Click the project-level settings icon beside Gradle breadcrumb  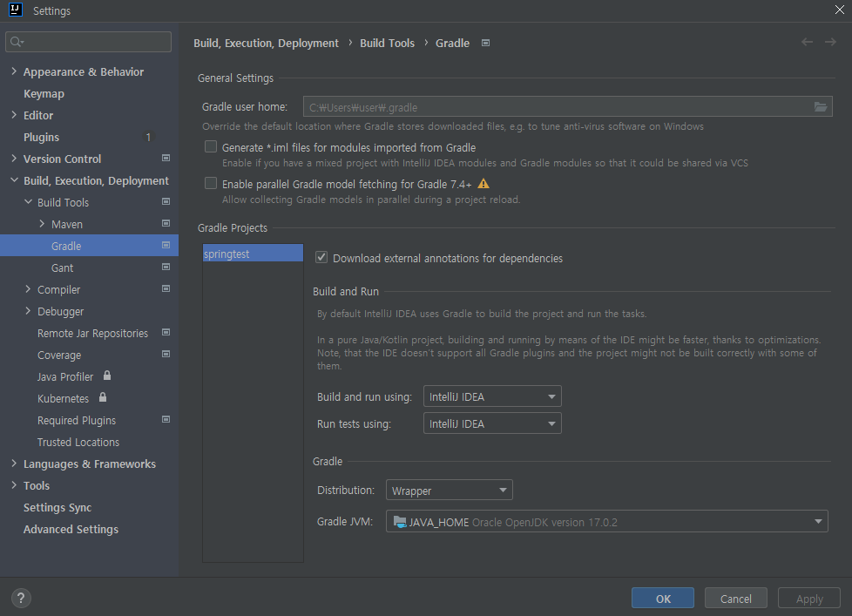click(486, 43)
